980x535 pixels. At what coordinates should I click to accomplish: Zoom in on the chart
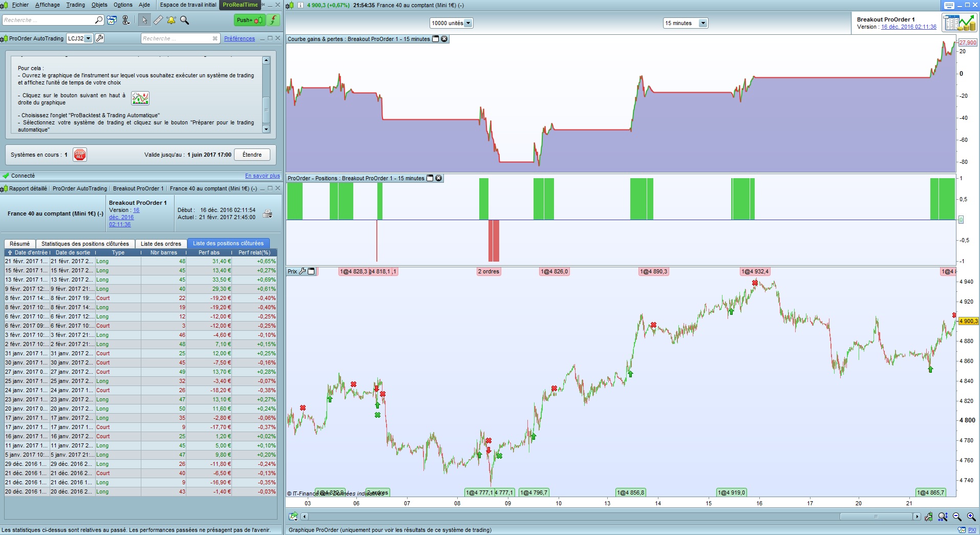pyautogui.click(x=971, y=517)
